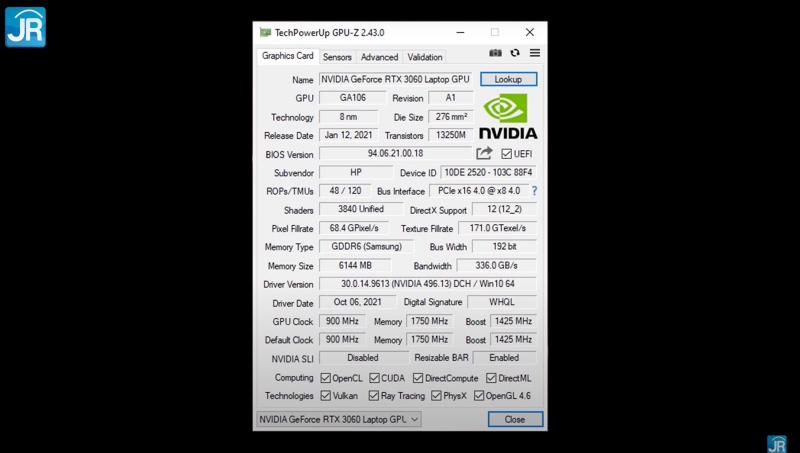
Task: Click the Lookup button
Action: point(508,79)
